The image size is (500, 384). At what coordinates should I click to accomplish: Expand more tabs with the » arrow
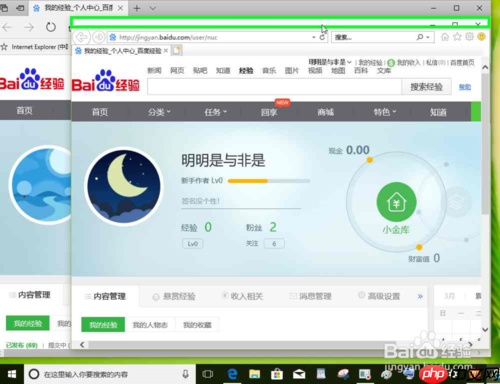tap(420, 296)
